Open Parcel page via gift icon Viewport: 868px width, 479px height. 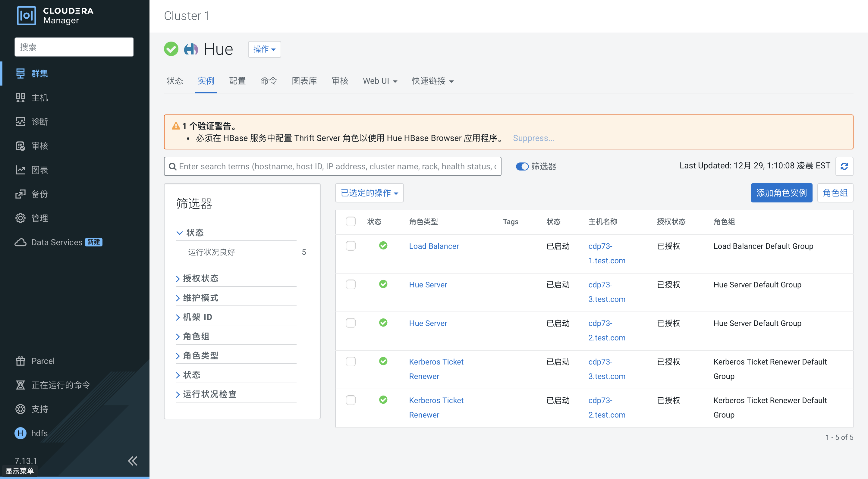pos(20,361)
